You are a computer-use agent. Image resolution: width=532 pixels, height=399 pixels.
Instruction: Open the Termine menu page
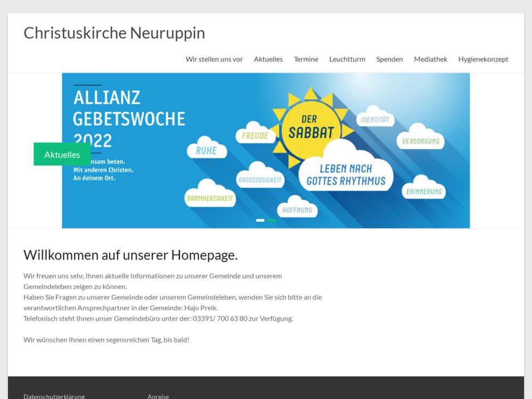tap(306, 59)
